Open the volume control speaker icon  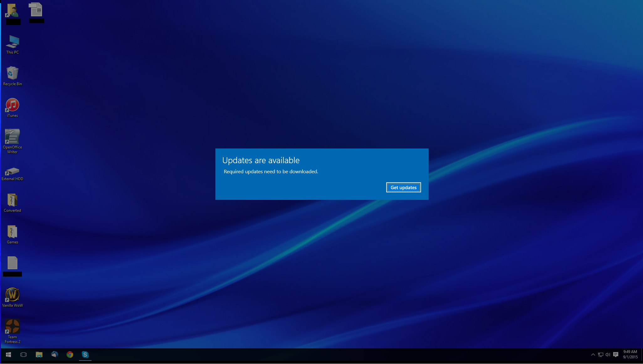point(608,355)
